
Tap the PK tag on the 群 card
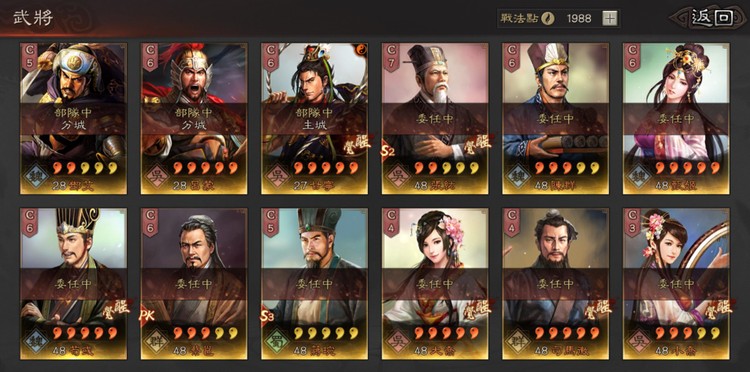coord(146,316)
